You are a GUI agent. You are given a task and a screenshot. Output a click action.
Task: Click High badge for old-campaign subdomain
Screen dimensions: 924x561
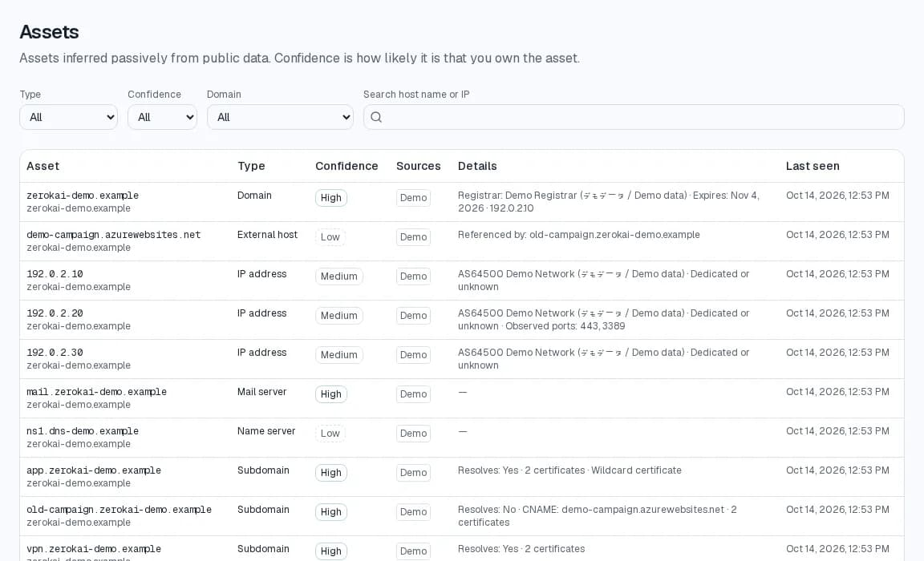coord(331,512)
